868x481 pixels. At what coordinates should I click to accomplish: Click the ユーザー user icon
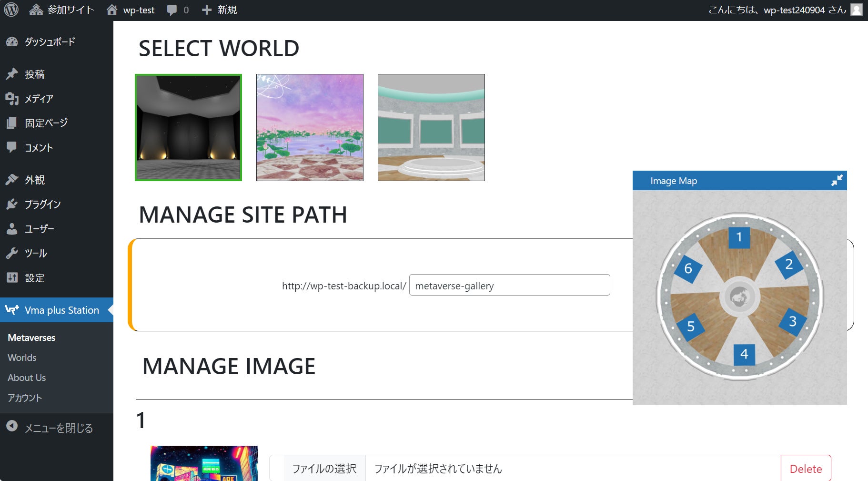(x=12, y=229)
